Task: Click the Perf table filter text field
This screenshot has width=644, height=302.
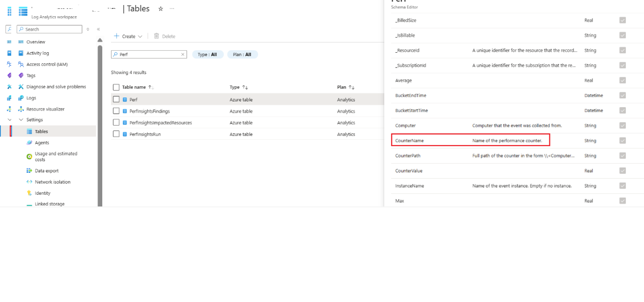Action: [149, 55]
